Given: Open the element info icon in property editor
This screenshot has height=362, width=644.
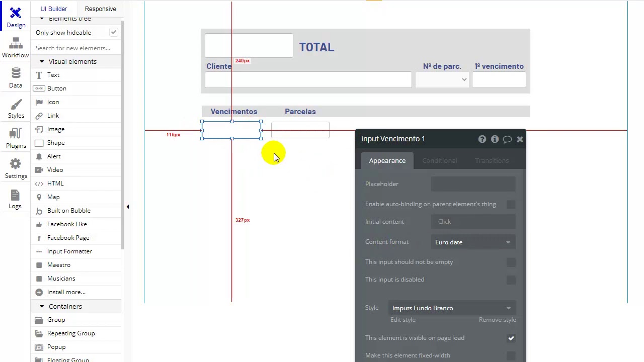Looking at the screenshot, I should pyautogui.click(x=495, y=139).
